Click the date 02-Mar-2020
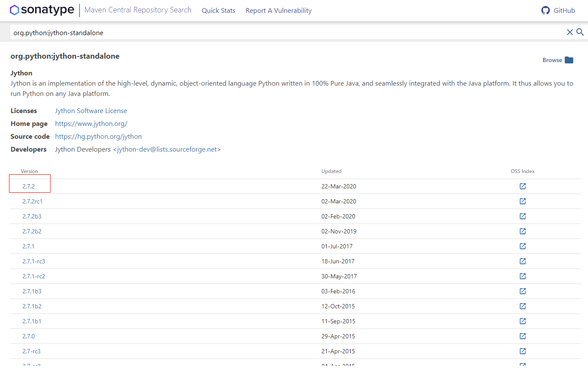This screenshot has height=370, width=588. coord(339,201)
